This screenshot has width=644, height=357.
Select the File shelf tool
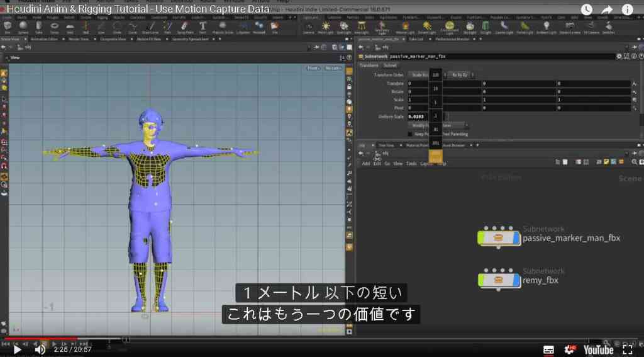coord(275,28)
